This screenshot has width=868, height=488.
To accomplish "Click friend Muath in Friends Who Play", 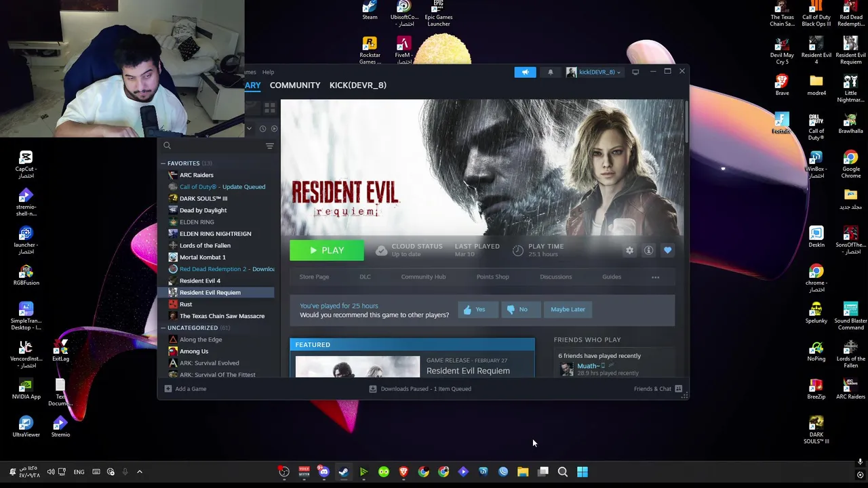I will pos(587,367).
